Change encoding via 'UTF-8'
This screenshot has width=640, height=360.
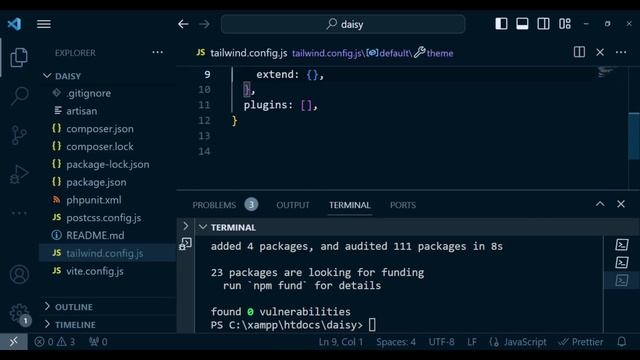(x=441, y=342)
